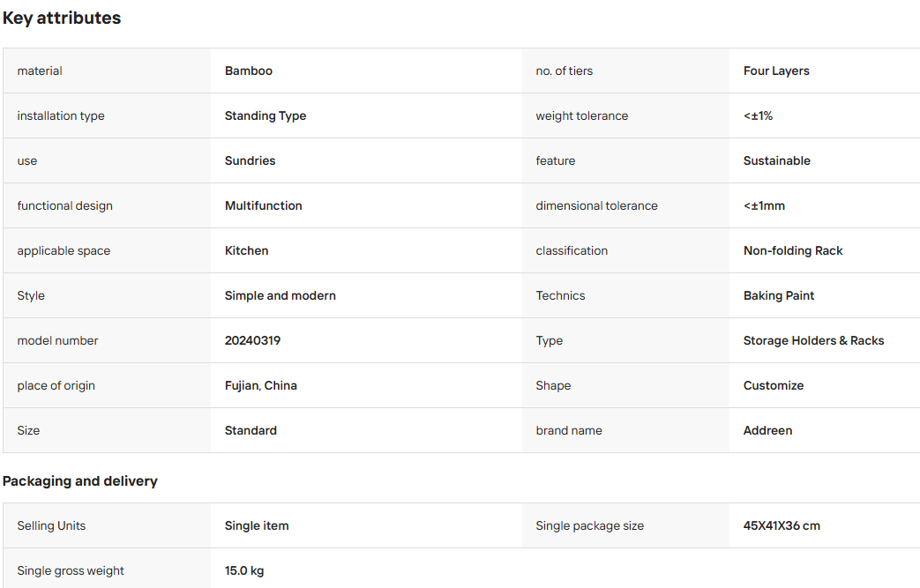
Task: Click the Simple and modern style value
Action: [280, 295]
